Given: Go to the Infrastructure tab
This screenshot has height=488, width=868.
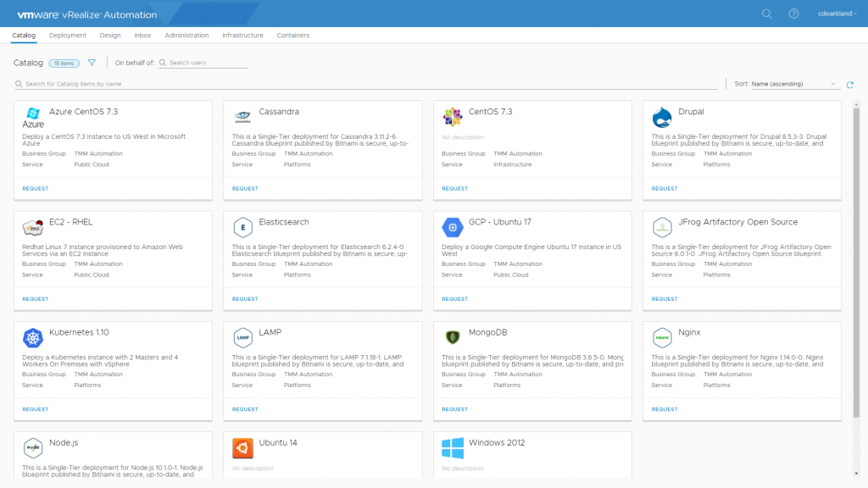Looking at the screenshot, I should [x=242, y=36].
